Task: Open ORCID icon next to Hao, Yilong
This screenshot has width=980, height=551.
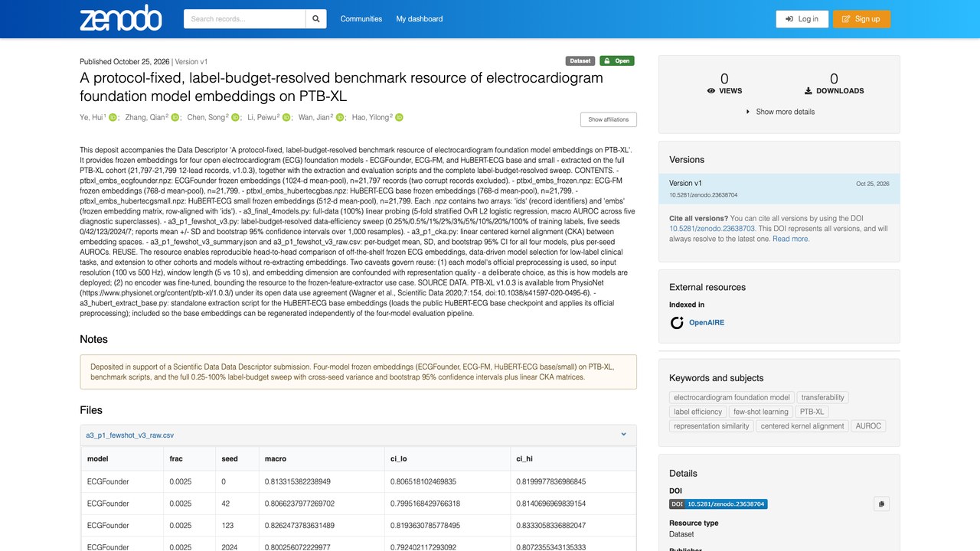Action: click(x=399, y=118)
